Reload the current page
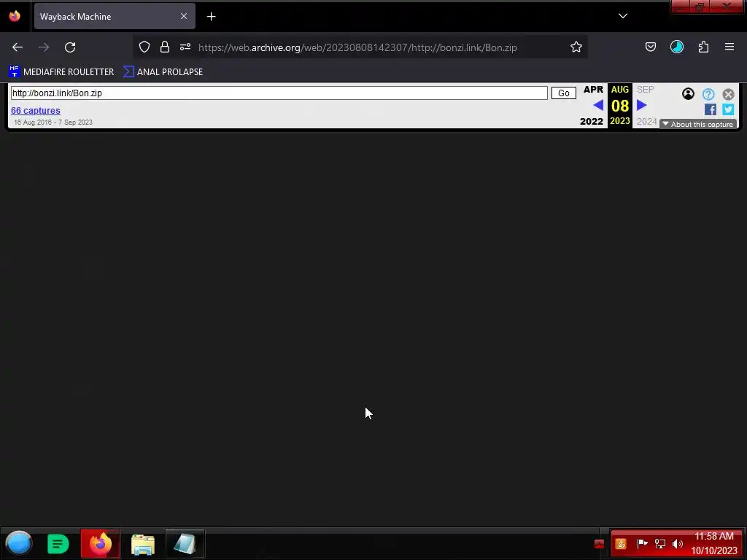 [x=70, y=47]
